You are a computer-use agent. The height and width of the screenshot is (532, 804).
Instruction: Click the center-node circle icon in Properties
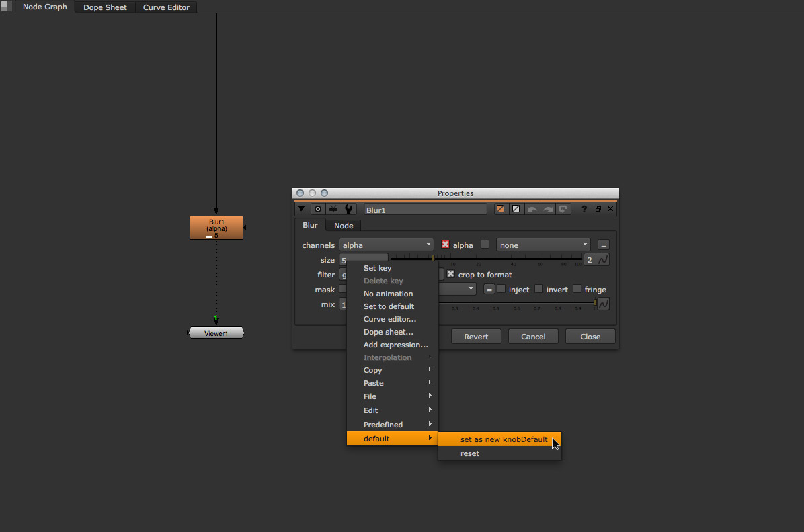click(318, 209)
